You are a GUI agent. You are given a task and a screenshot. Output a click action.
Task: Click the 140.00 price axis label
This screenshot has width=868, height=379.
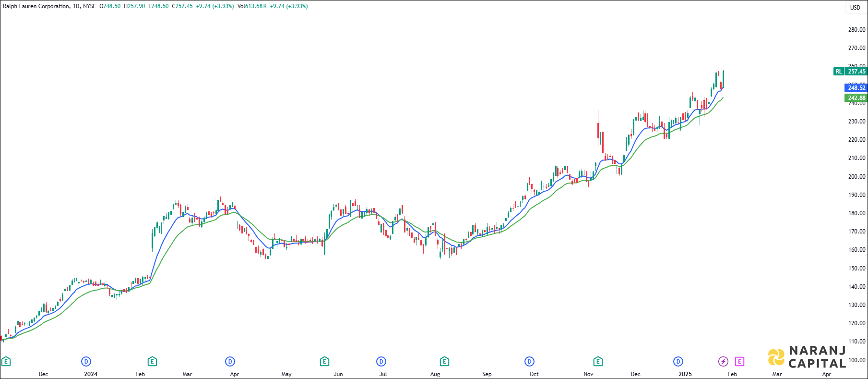tap(856, 287)
